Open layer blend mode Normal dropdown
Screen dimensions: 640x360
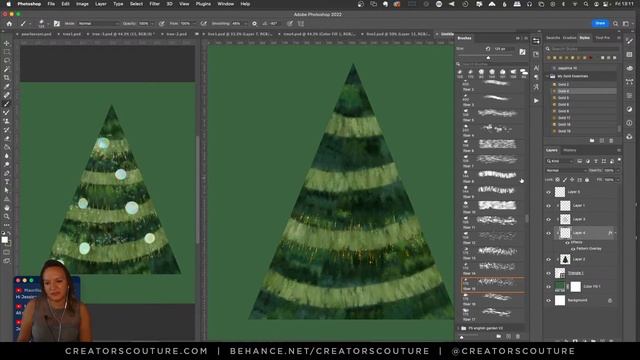(566, 170)
